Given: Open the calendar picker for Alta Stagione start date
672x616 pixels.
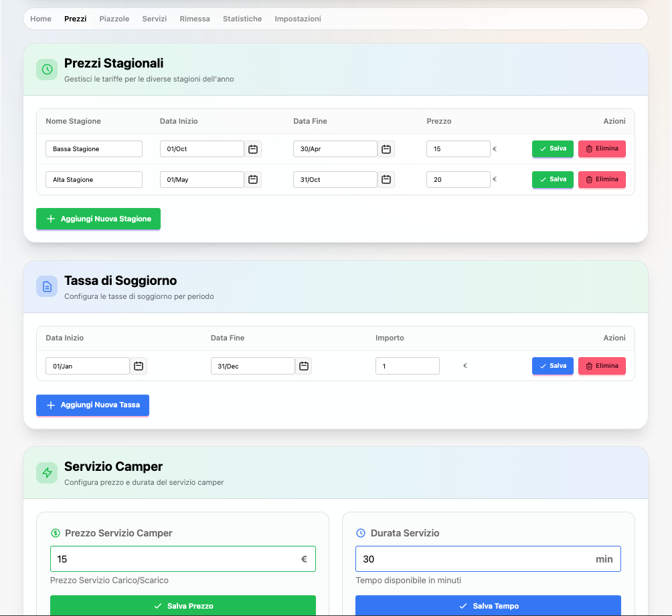Looking at the screenshot, I should point(252,179).
